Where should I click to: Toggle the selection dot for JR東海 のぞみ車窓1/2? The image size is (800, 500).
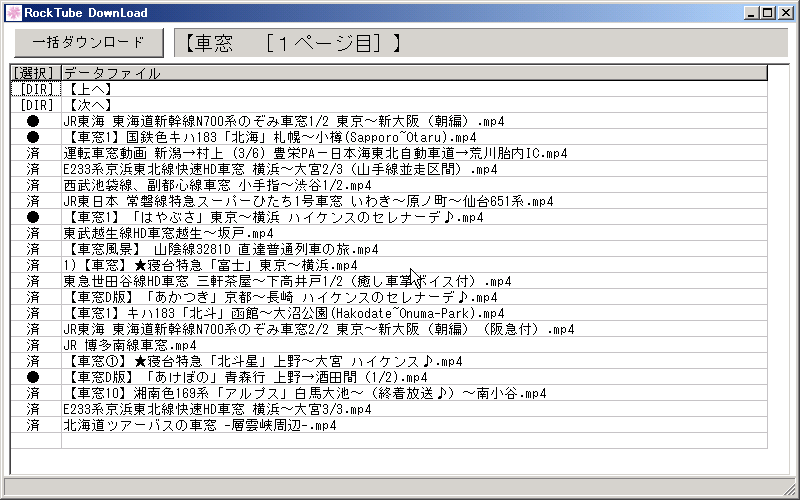click(33, 121)
